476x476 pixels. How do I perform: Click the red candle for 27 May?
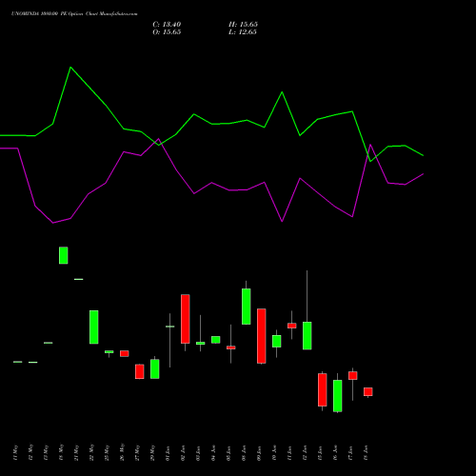140,371
